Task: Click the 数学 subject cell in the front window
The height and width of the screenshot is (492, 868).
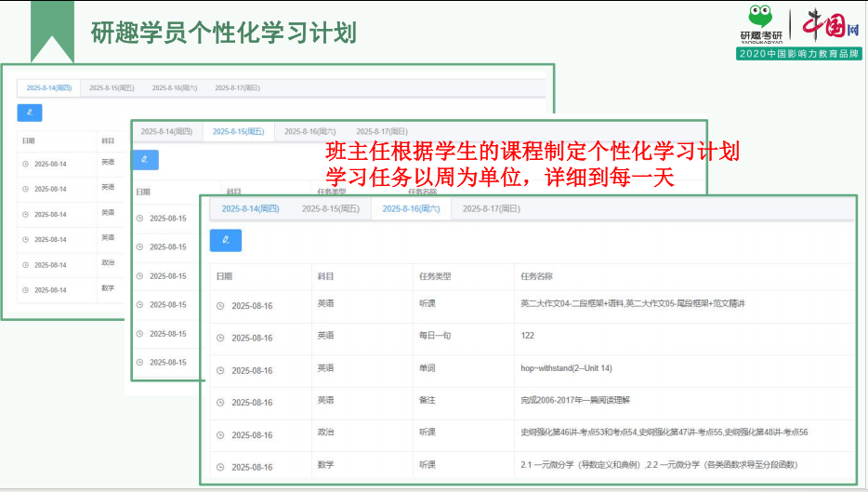Action: click(325, 465)
